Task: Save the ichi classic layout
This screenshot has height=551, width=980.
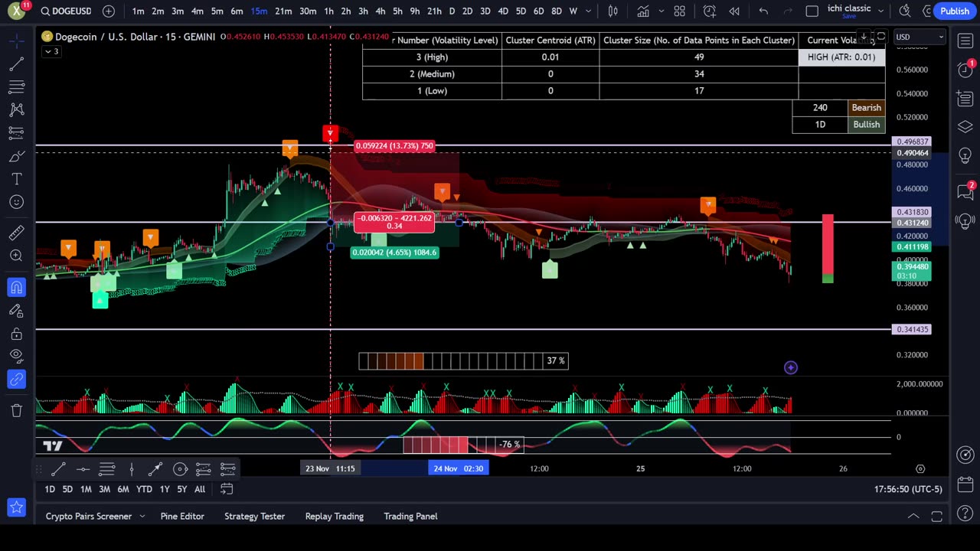Action: (849, 16)
